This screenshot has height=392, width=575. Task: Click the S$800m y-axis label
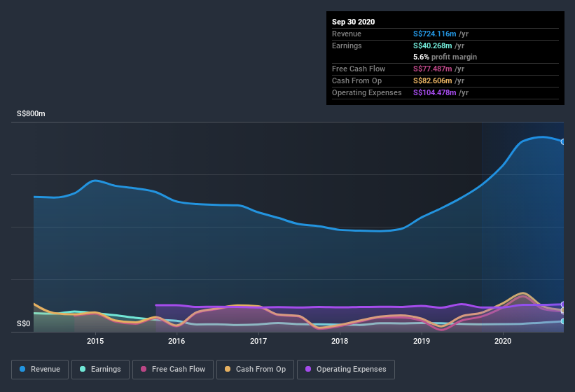(x=31, y=113)
